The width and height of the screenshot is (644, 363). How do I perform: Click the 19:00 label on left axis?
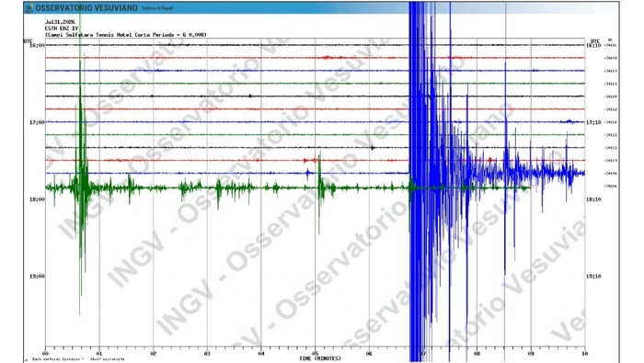point(38,277)
